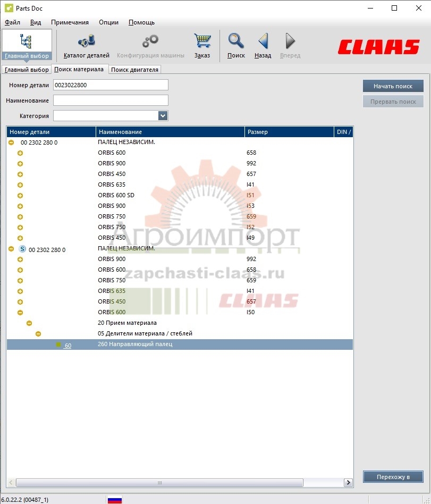Click the blue S icon beside 00 2302 280 0
Viewport: 431px width, 504px height.
(22, 249)
